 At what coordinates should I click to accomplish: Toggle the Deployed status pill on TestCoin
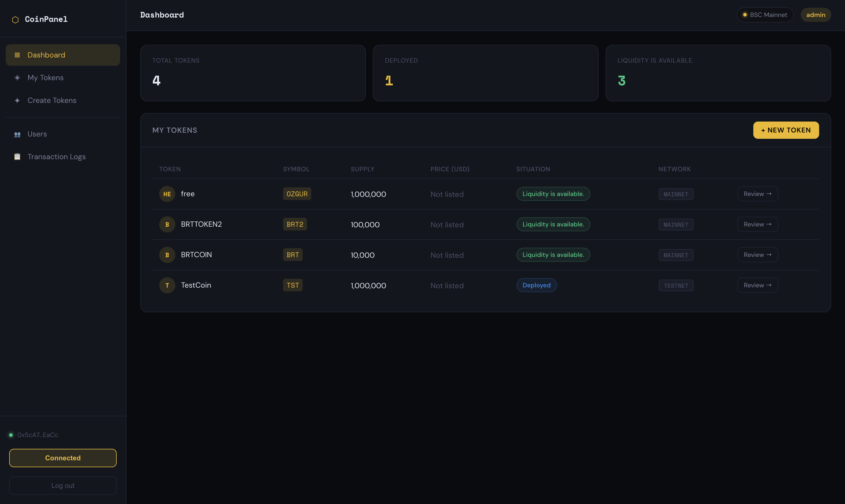coord(536,285)
